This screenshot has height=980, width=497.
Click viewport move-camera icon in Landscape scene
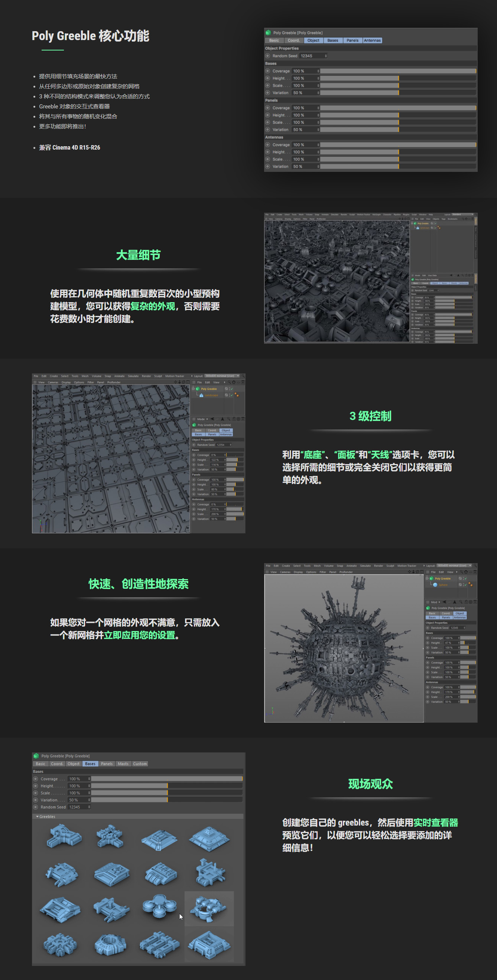point(176,382)
